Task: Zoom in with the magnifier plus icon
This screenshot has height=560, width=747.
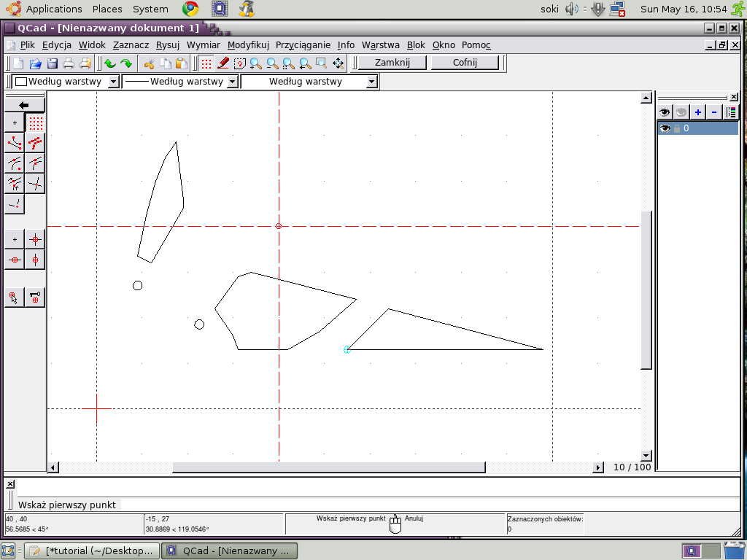Action: pos(256,63)
